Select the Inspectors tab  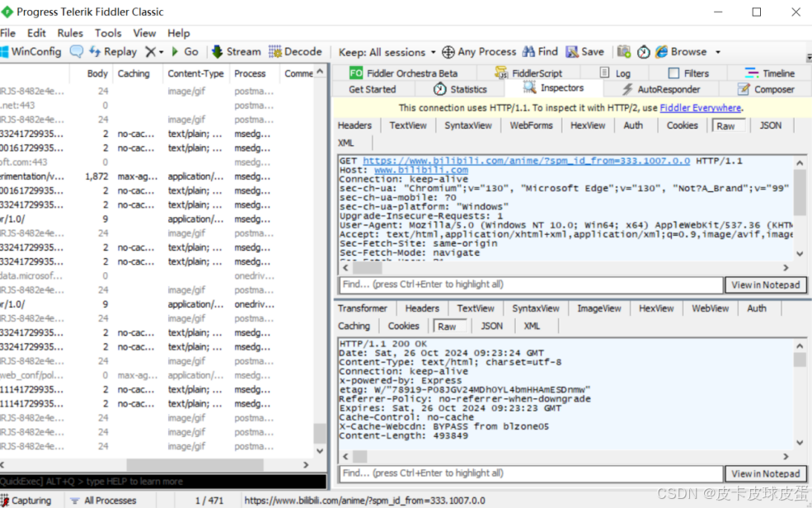pos(554,88)
